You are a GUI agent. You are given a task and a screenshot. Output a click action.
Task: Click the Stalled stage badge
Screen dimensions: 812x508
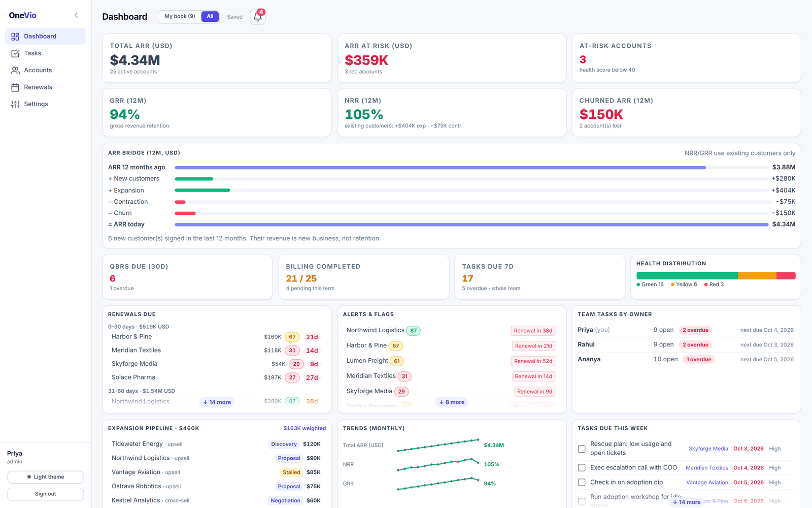pyautogui.click(x=291, y=472)
